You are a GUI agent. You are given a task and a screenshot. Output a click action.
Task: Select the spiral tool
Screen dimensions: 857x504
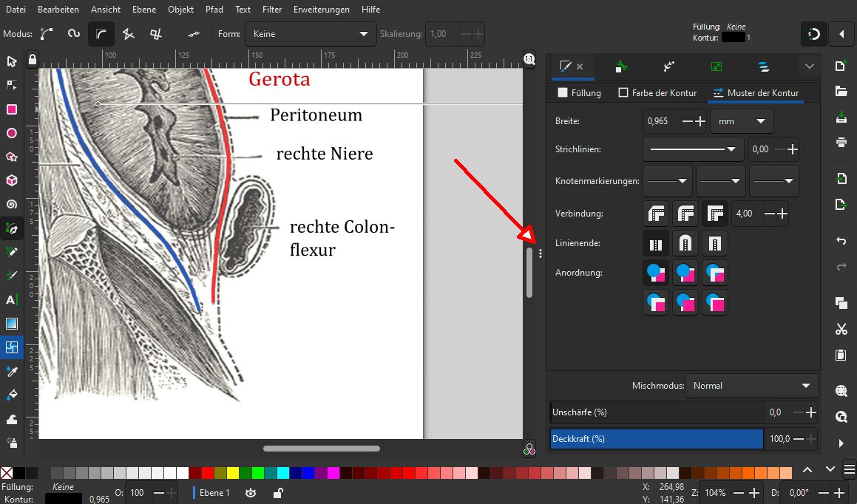point(12,204)
